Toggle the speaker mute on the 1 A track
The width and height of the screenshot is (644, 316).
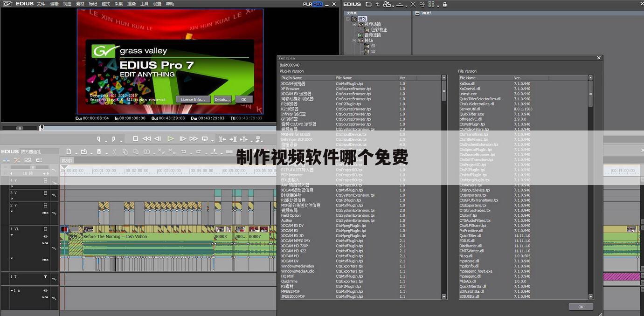(x=45, y=290)
